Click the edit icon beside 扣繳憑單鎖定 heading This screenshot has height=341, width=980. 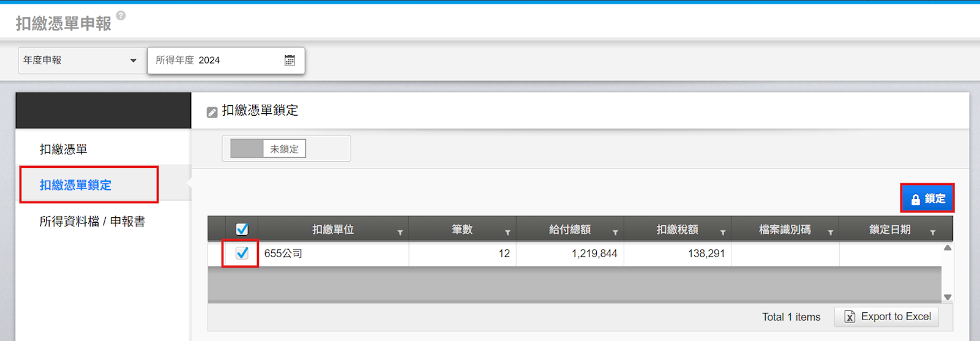point(212,112)
